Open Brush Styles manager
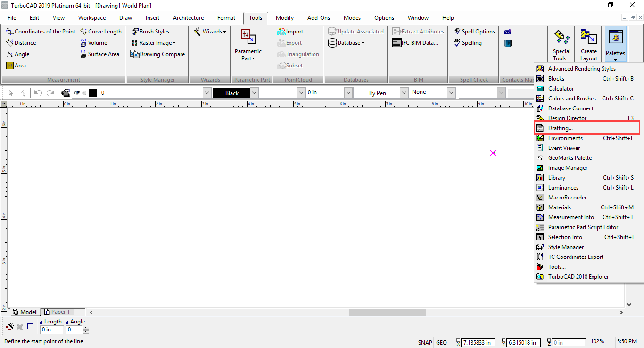The image size is (644, 348). [x=150, y=32]
